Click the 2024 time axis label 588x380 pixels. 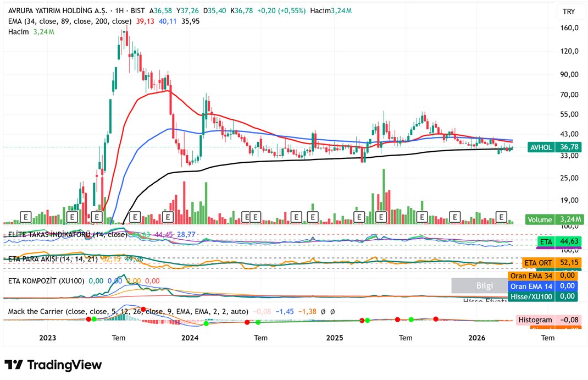click(190, 338)
